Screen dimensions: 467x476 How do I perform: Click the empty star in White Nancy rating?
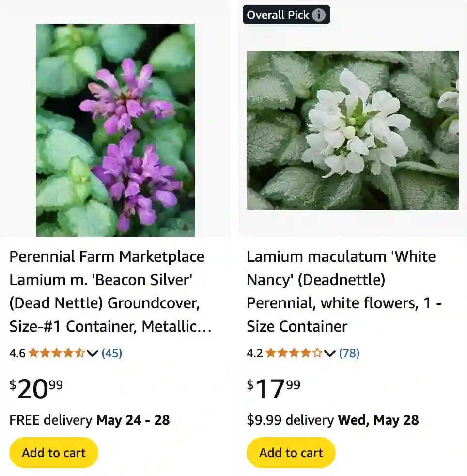click(x=317, y=353)
